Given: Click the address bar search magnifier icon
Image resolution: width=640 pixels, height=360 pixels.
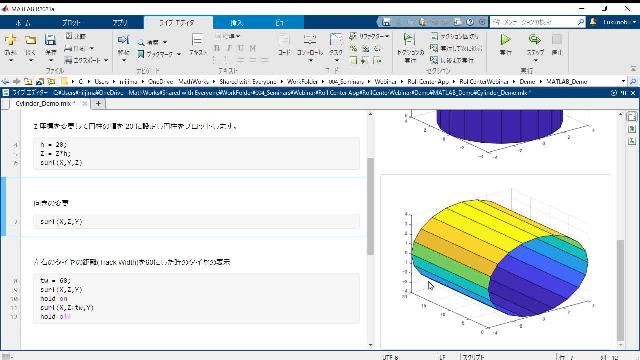Looking at the screenshot, I should (633, 81).
